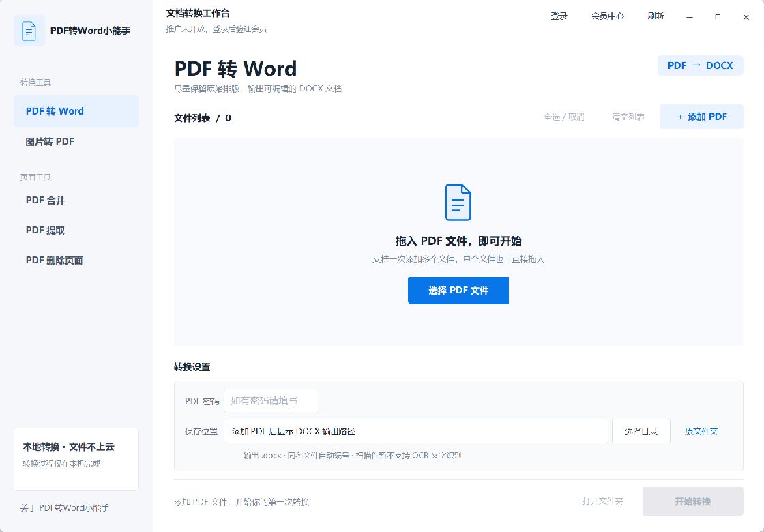Click 打开文件夹 at the bottom
The image size is (764, 532).
point(602,501)
